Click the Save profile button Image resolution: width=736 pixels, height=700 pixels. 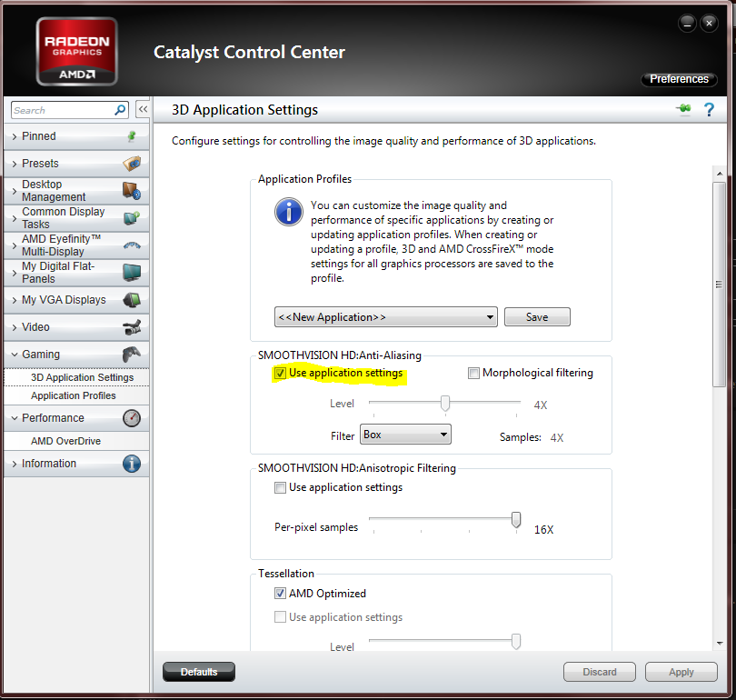pyautogui.click(x=537, y=317)
